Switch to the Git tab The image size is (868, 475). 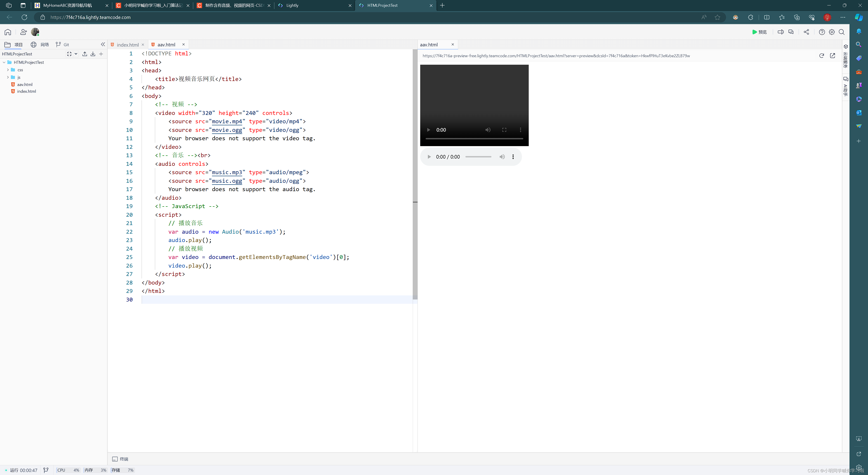[x=62, y=45]
